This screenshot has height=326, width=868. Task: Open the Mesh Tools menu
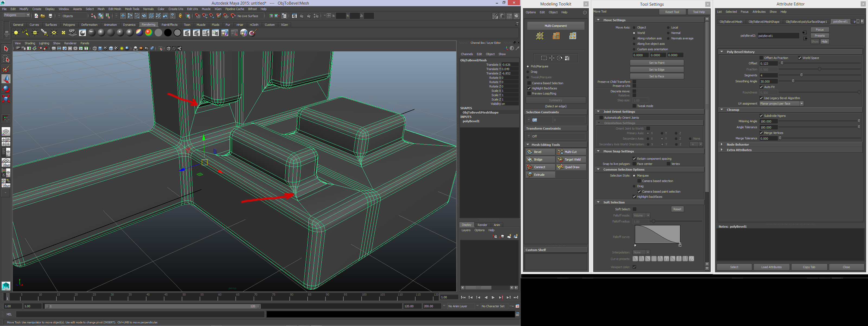[132, 9]
